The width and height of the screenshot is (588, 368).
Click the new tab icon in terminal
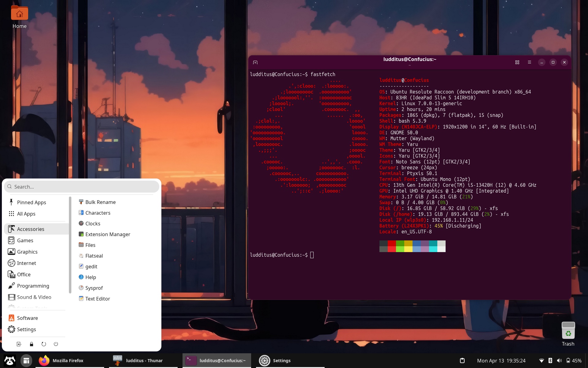coord(255,62)
